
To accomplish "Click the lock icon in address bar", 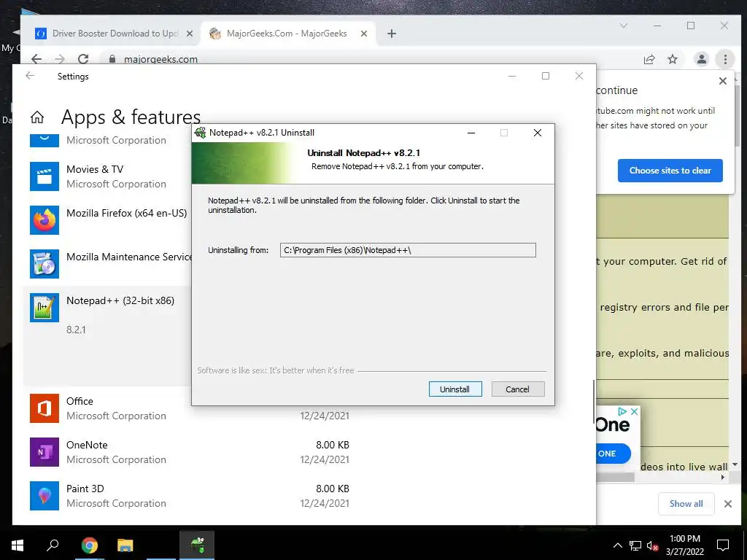I will tap(112, 59).
